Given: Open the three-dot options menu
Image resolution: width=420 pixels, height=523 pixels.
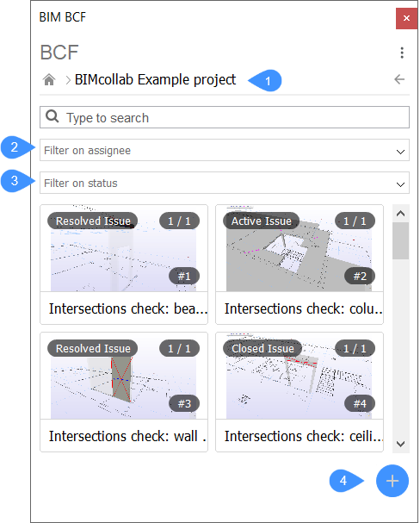Looking at the screenshot, I should coord(402,53).
